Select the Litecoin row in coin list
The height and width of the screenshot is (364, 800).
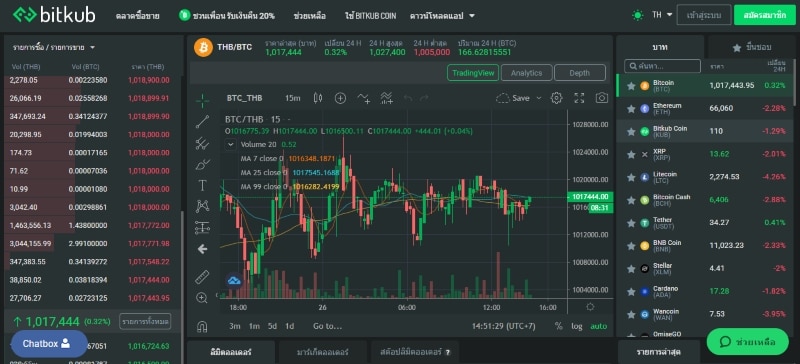(705, 177)
